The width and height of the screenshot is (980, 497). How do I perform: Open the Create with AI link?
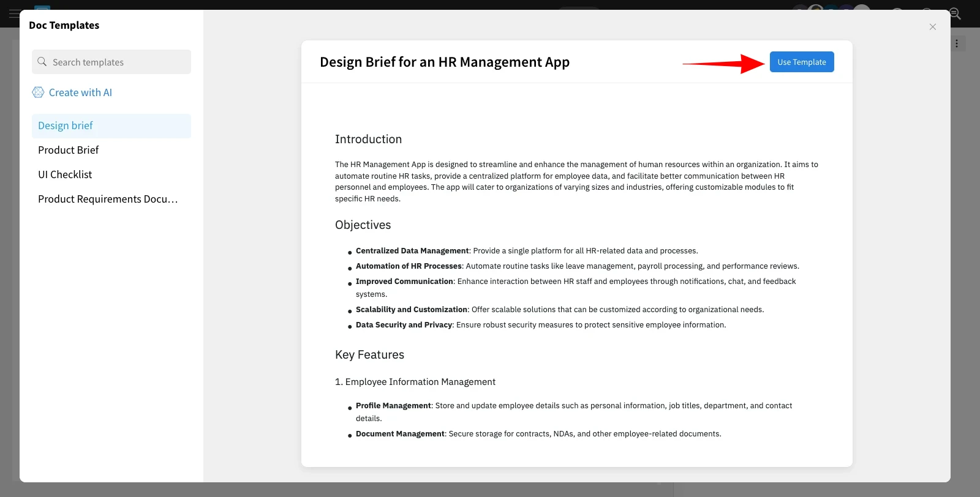tap(80, 92)
